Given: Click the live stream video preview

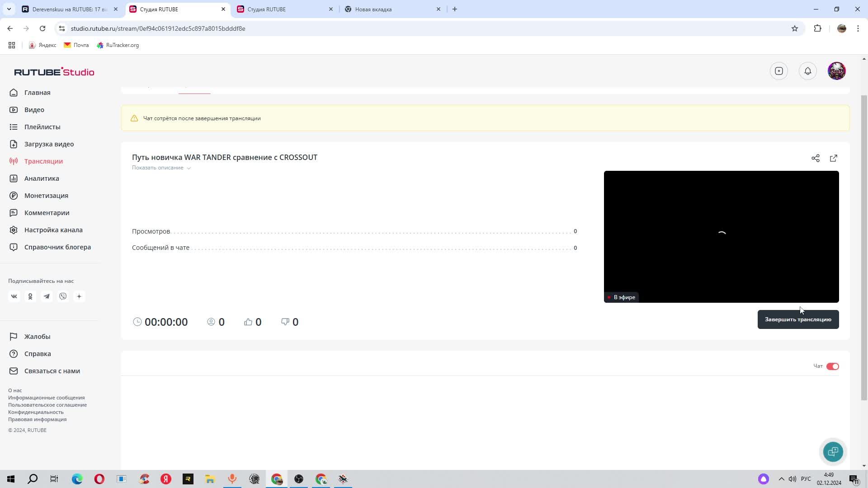Looking at the screenshot, I should point(722,237).
